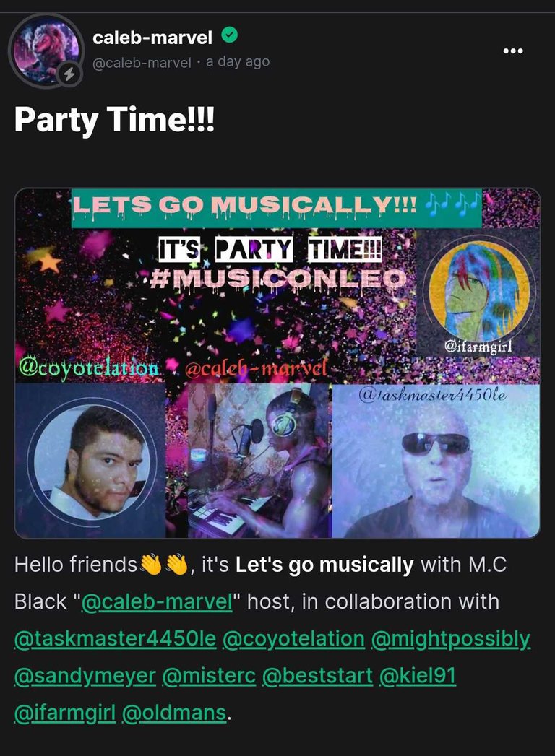Click the @oldmans mention link

tap(174, 713)
